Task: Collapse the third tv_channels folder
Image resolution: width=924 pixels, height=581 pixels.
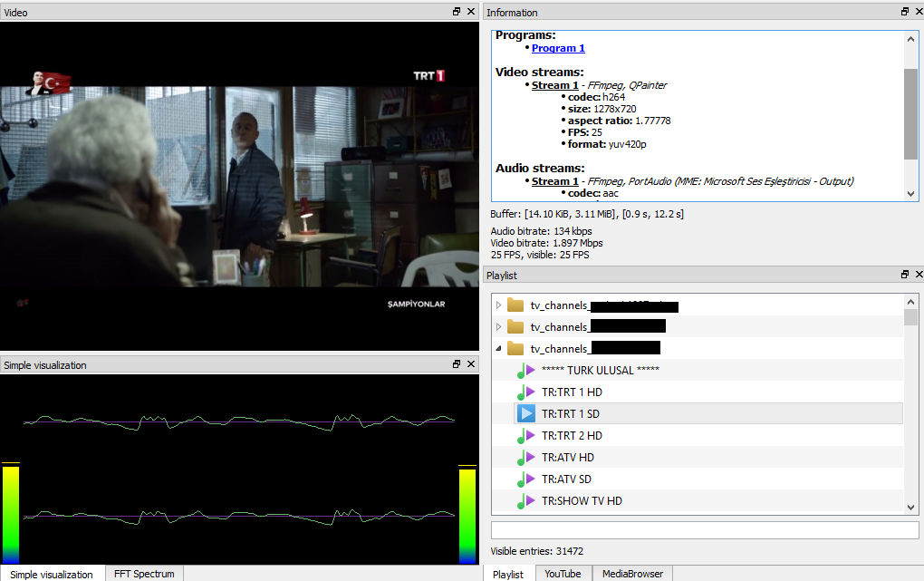Action: (498, 349)
